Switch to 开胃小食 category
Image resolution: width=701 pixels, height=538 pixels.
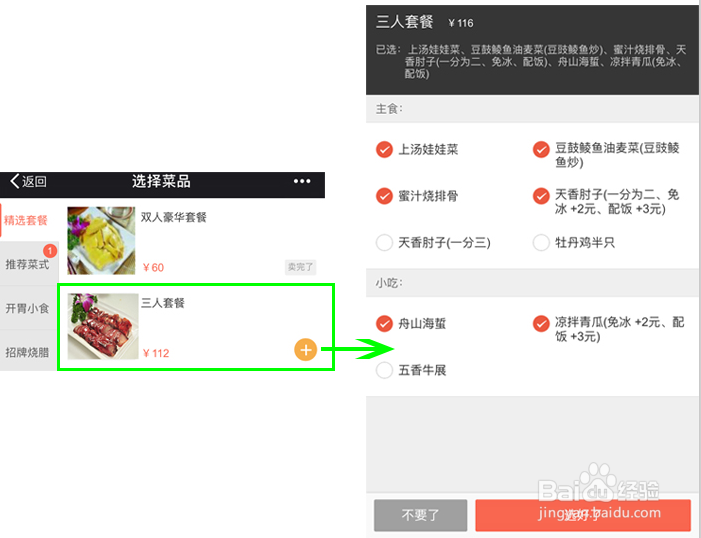(29, 308)
